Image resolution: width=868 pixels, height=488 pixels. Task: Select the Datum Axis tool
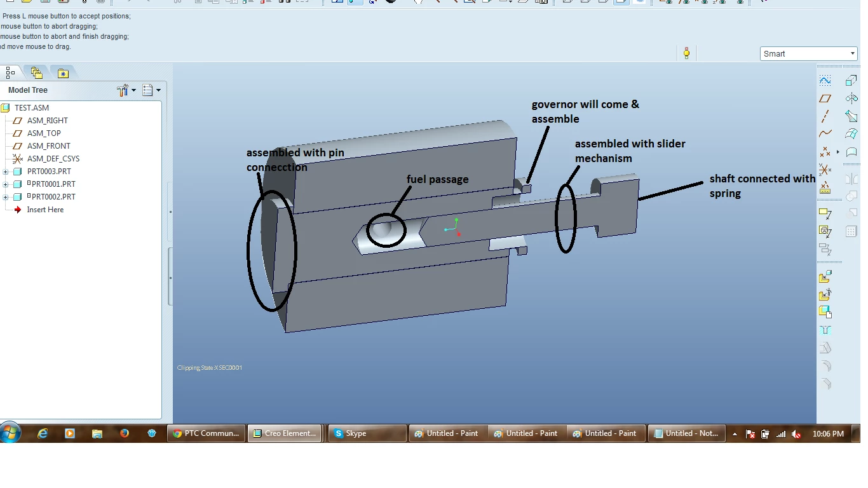(825, 116)
